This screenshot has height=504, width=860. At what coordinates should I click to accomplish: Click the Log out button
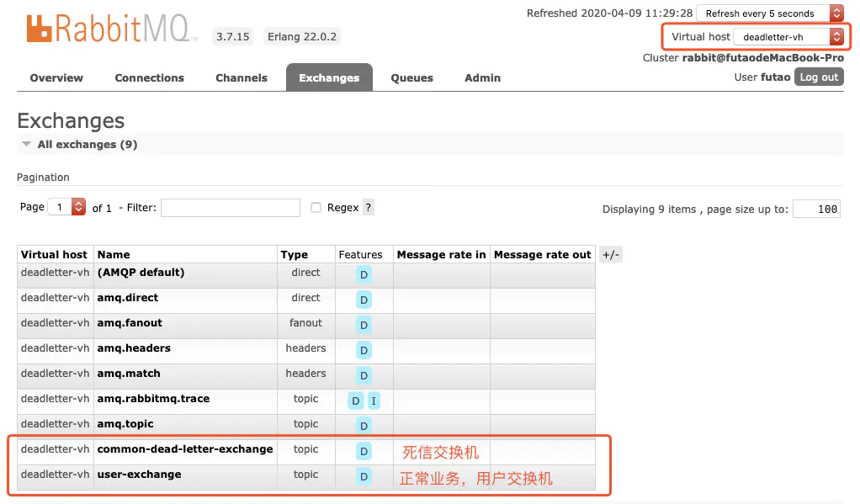tap(818, 77)
